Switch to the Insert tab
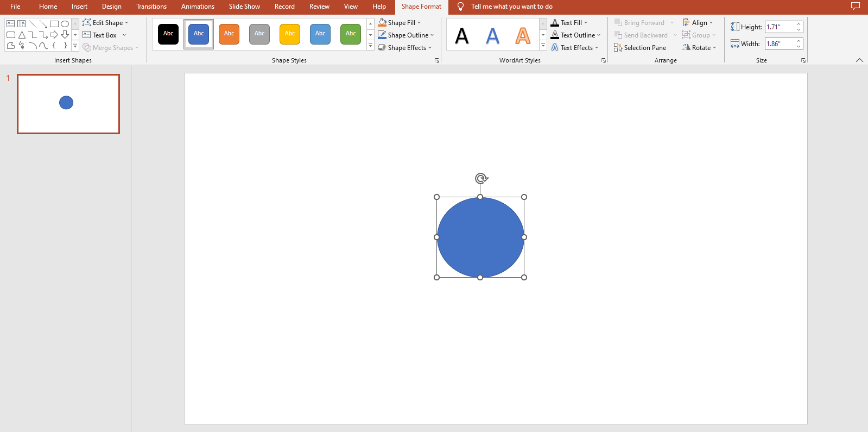 pos(79,7)
